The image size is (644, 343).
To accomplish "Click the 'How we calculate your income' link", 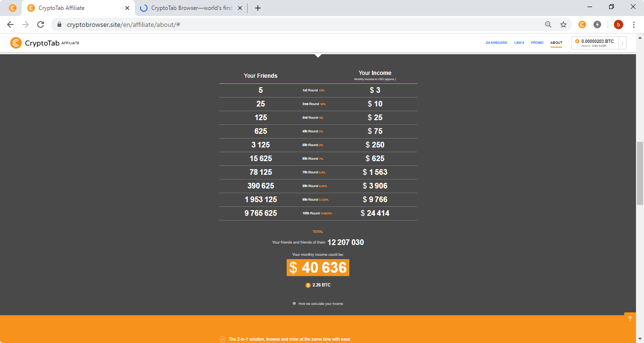I will click(321, 304).
